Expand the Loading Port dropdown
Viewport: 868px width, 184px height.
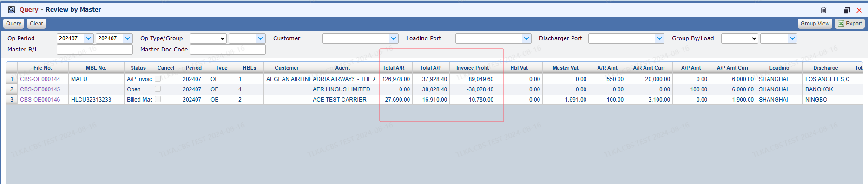click(526, 38)
